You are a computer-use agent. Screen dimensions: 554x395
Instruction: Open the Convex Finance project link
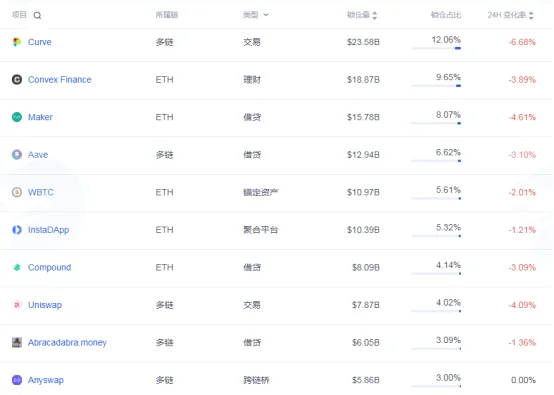(60, 79)
